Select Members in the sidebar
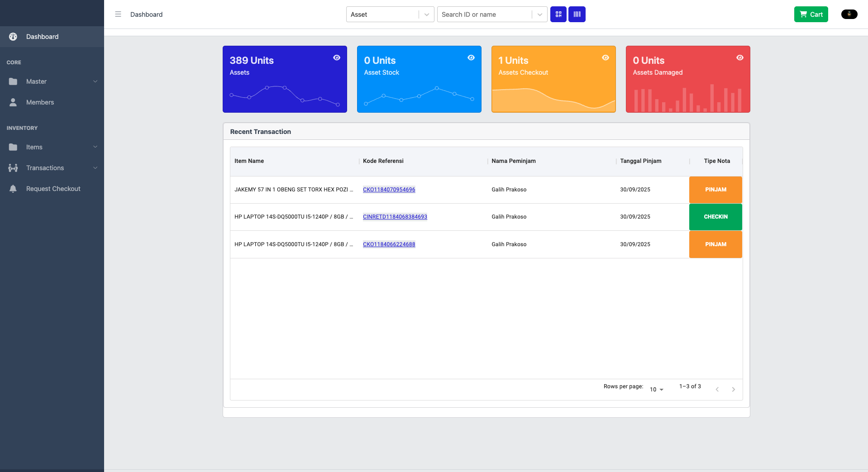 pos(40,102)
